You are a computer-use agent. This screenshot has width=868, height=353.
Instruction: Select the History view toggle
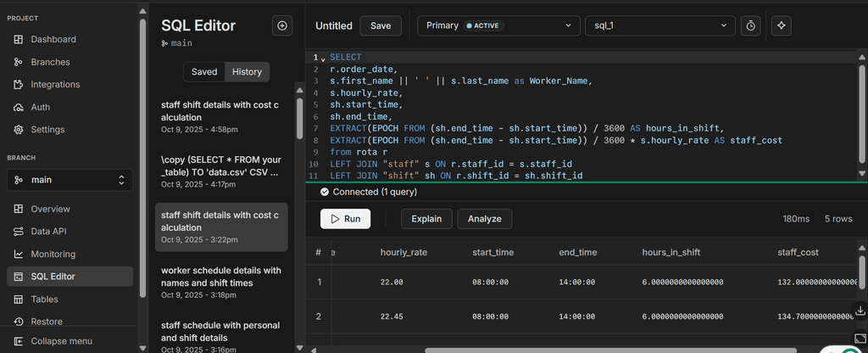tap(248, 72)
